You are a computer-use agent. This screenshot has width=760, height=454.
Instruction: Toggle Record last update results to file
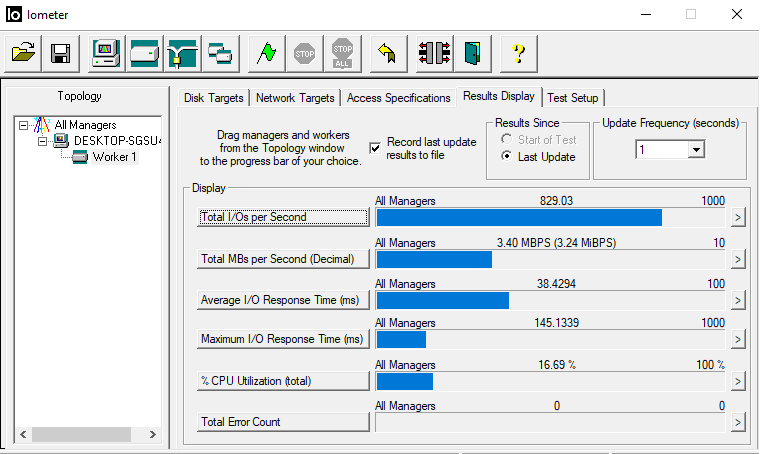375,148
